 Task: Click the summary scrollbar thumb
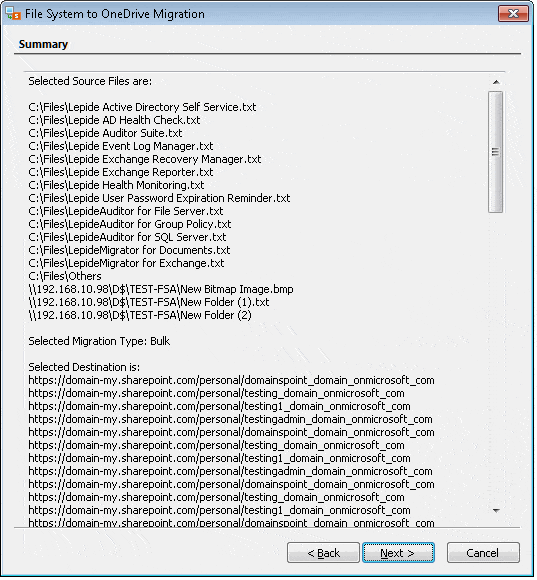[x=496, y=152]
